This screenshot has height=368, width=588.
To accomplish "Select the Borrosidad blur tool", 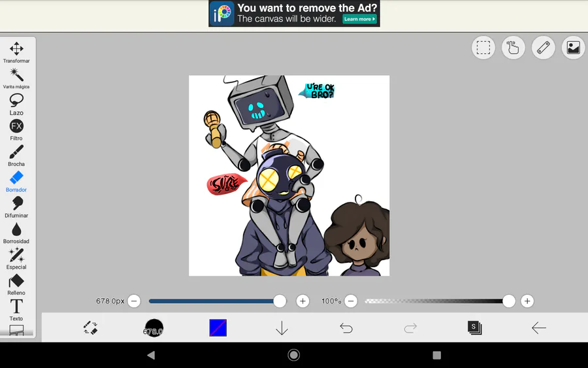I will [x=16, y=233].
